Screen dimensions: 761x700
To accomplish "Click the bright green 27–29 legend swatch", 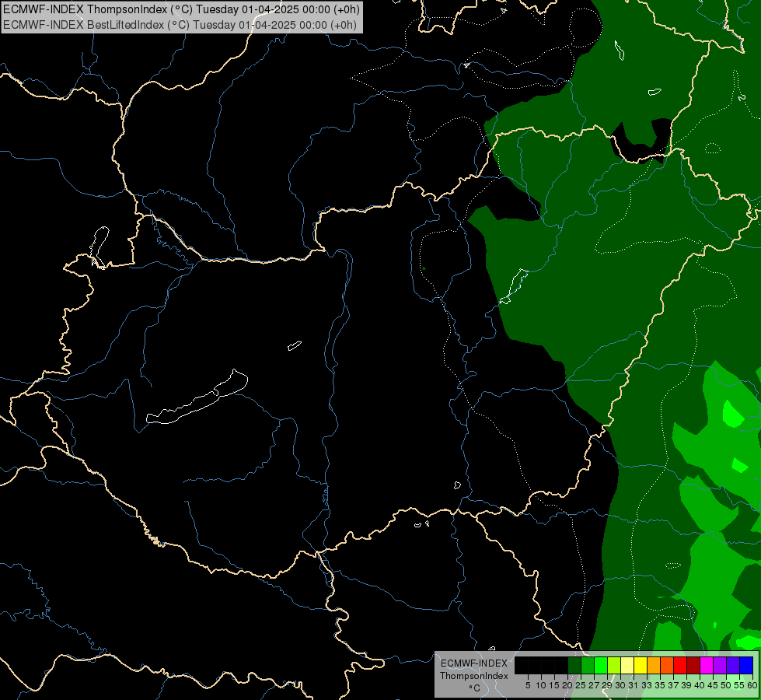I will click(601, 665).
